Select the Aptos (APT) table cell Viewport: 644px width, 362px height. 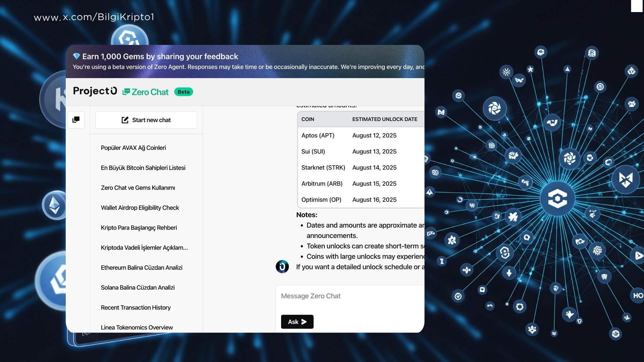tap(318, 135)
